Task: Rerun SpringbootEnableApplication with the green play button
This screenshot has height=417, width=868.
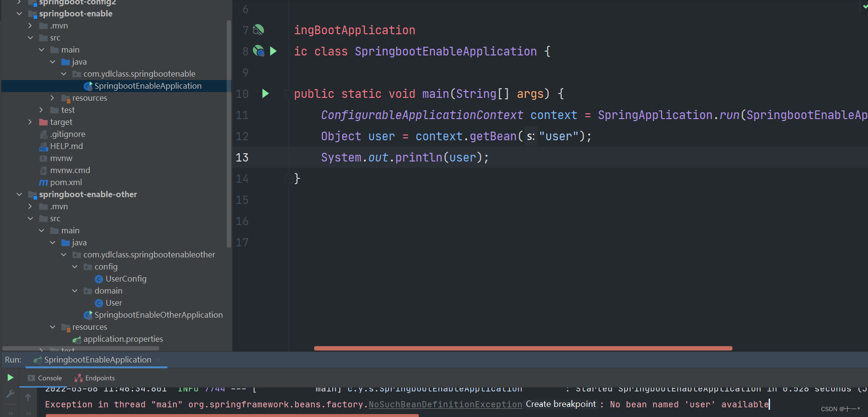Action: tap(10, 377)
